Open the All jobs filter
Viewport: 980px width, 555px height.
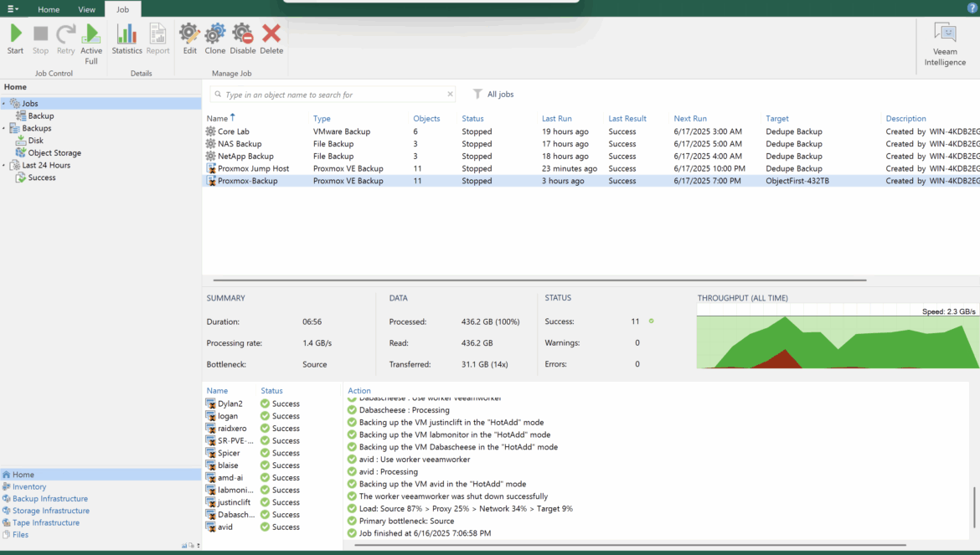pos(493,95)
